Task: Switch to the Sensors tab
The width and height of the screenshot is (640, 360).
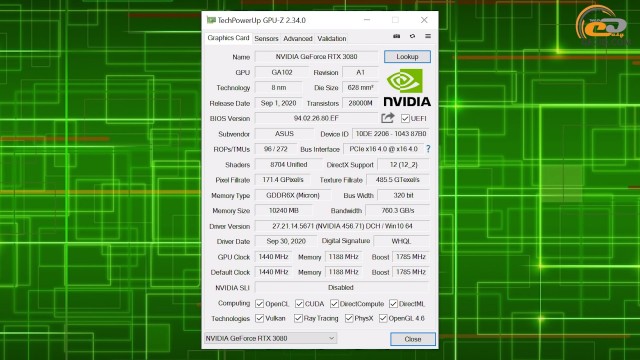Action: tap(266, 38)
